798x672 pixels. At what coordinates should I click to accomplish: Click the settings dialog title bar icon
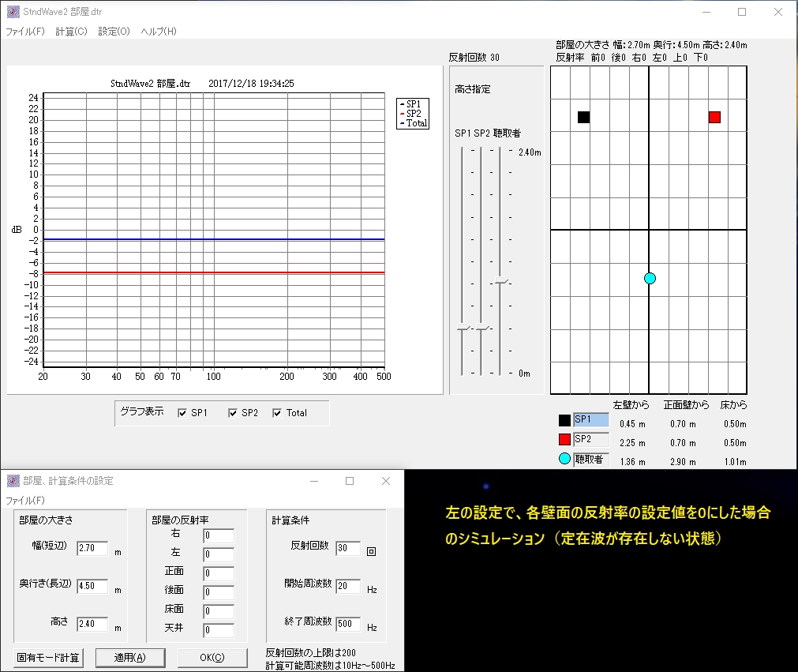click(x=13, y=481)
